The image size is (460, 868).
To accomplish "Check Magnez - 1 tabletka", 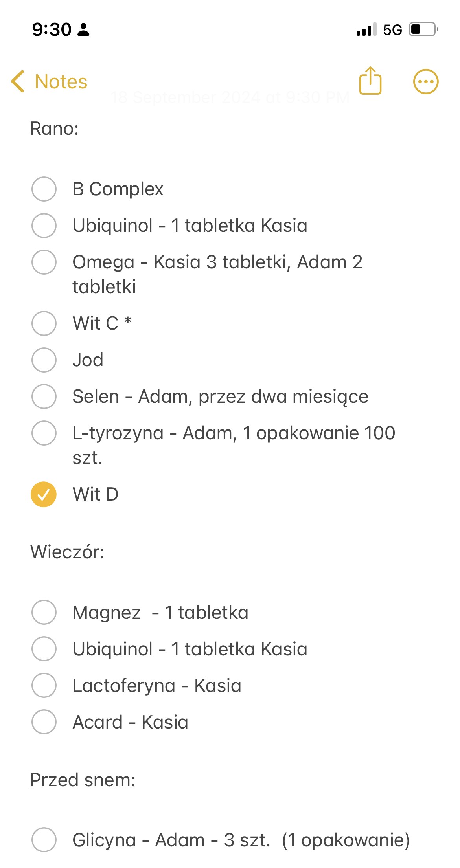I will click(44, 612).
